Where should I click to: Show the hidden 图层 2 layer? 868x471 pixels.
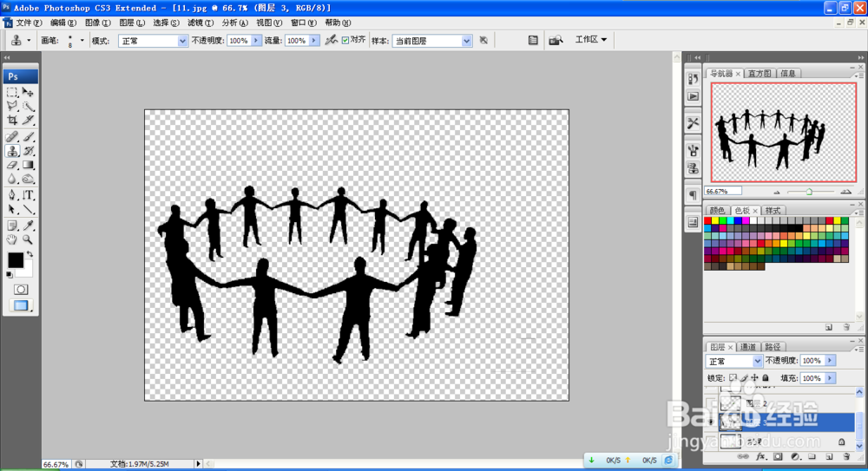tap(712, 403)
